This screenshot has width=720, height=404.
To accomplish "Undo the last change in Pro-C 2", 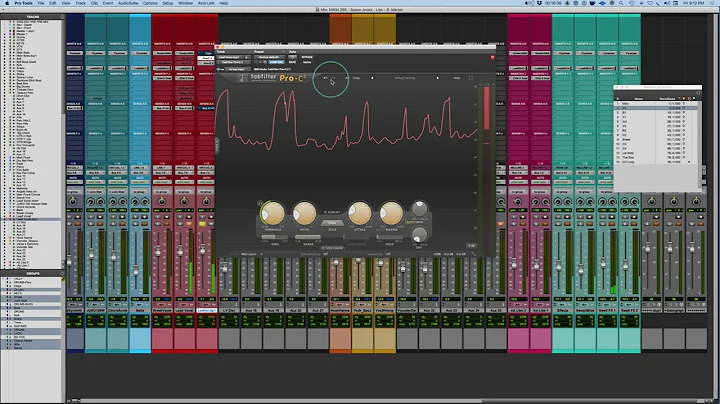I will tap(326, 78).
